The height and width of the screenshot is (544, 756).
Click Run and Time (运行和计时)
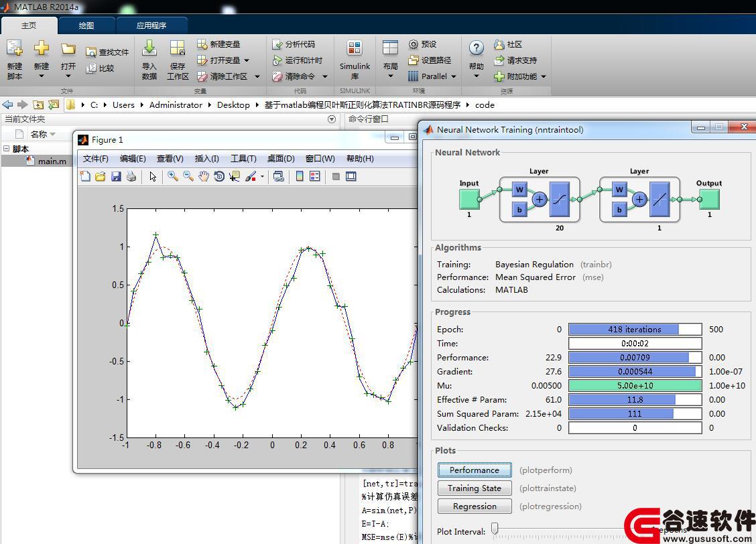(x=298, y=60)
